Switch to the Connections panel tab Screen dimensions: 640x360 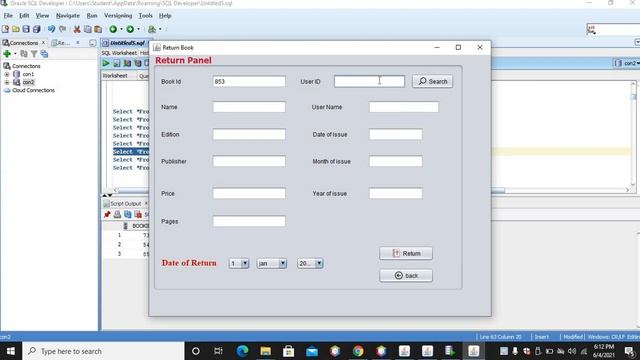click(x=24, y=42)
